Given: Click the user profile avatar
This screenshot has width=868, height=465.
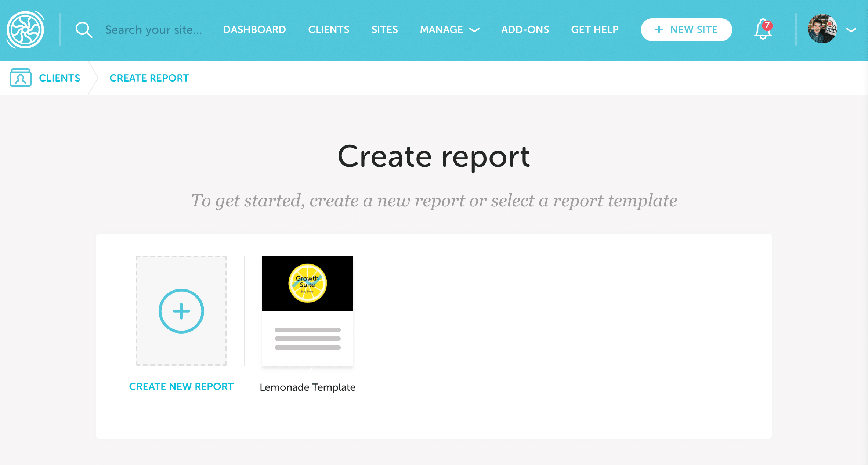Looking at the screenshot, I should [822, 29].
